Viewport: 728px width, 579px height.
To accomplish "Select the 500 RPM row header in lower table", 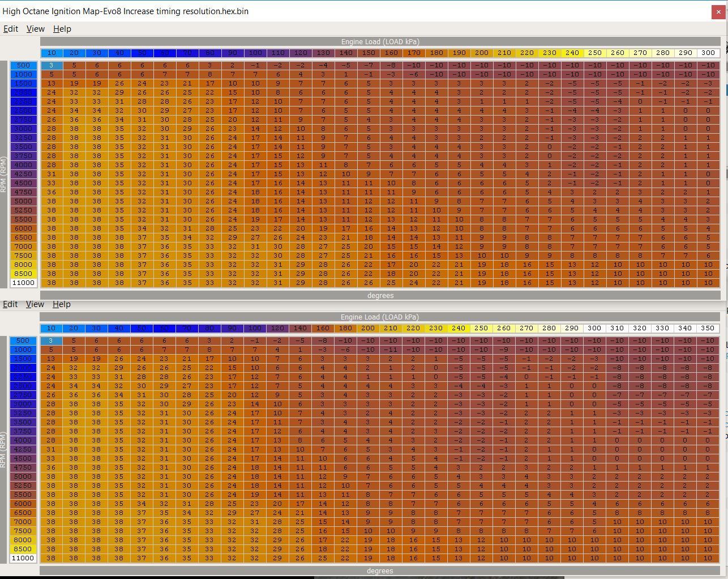I will pos(23,340).
